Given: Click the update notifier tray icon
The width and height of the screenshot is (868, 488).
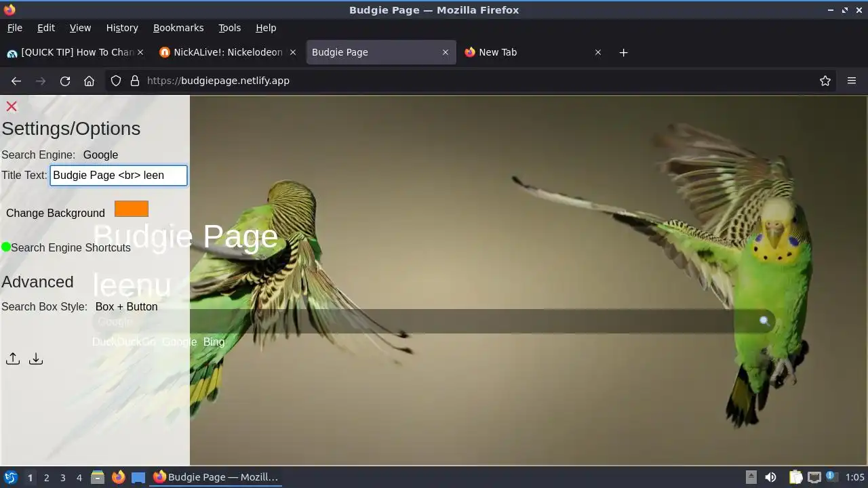Looking at the screenshot, I should pyautogui.click(x=832, y=477).
